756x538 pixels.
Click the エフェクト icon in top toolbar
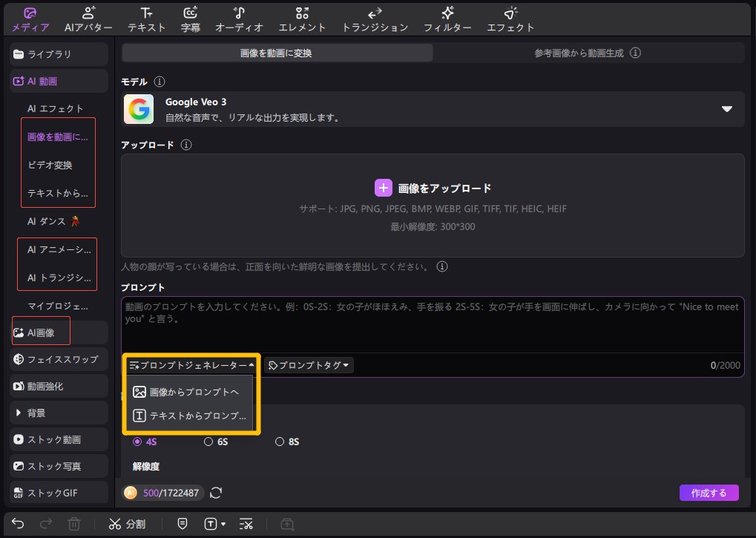point(510,13)
